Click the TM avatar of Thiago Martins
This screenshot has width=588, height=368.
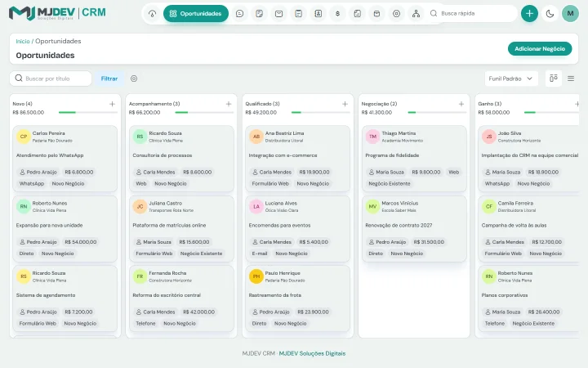click(372, 137)
